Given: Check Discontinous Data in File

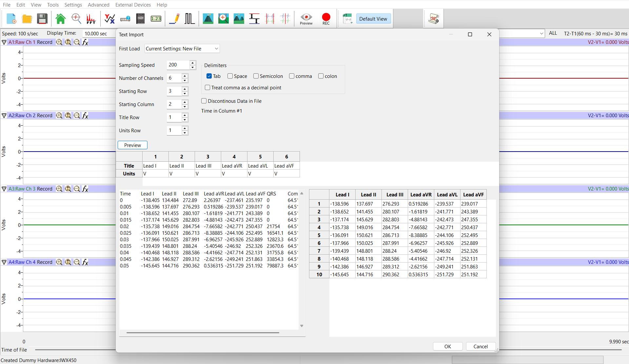Looking at the screenshot, I should [204, 101].
